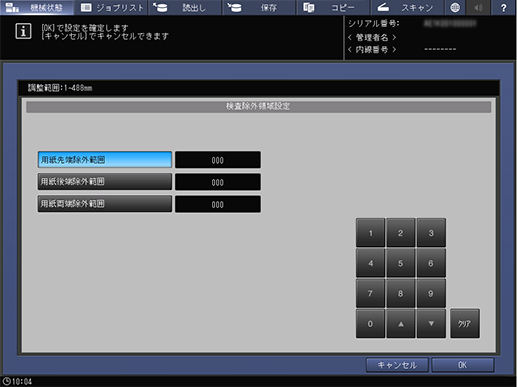Select 用紙両端除外範囲 both edges button
Viewport: 517px width, 387px height.
[x=105, y=204]
